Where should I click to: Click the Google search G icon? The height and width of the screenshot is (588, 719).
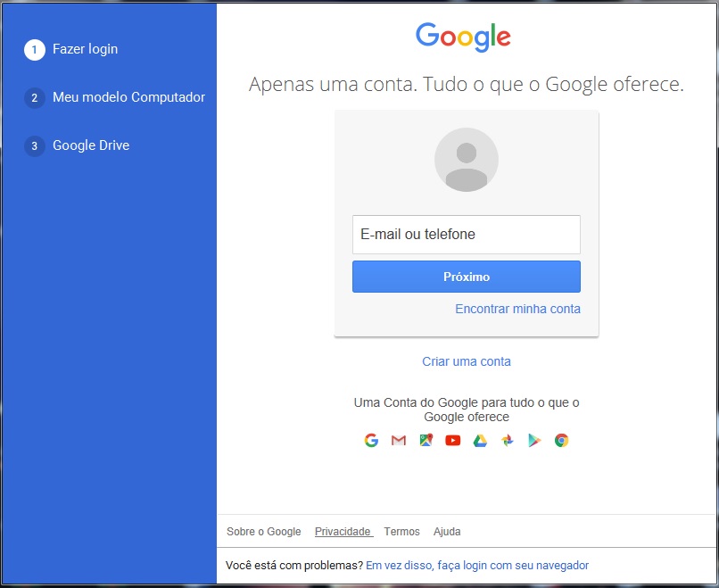[x=371, y=440]
